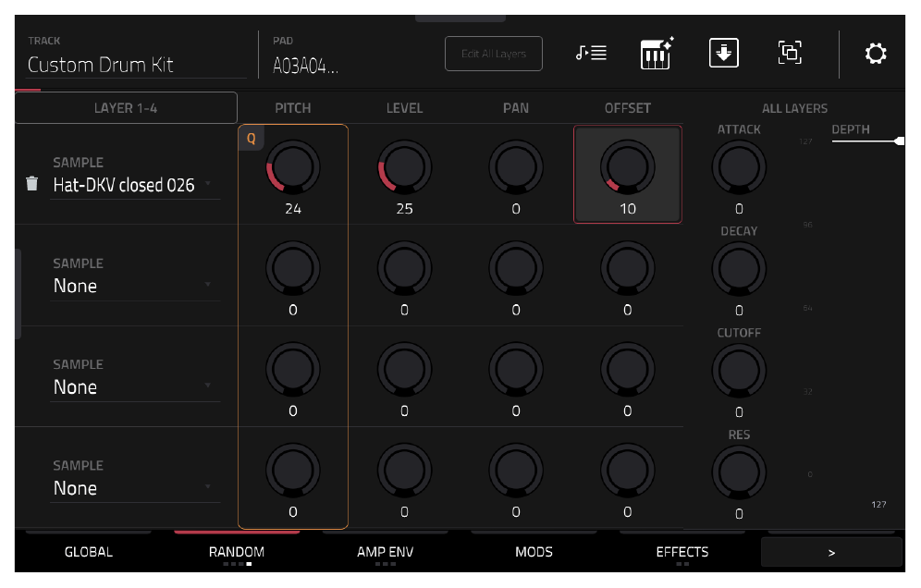This screenshot has height=588, width=921.
Task: Select the All Layers Decay knob
Action: click(739, 269)
